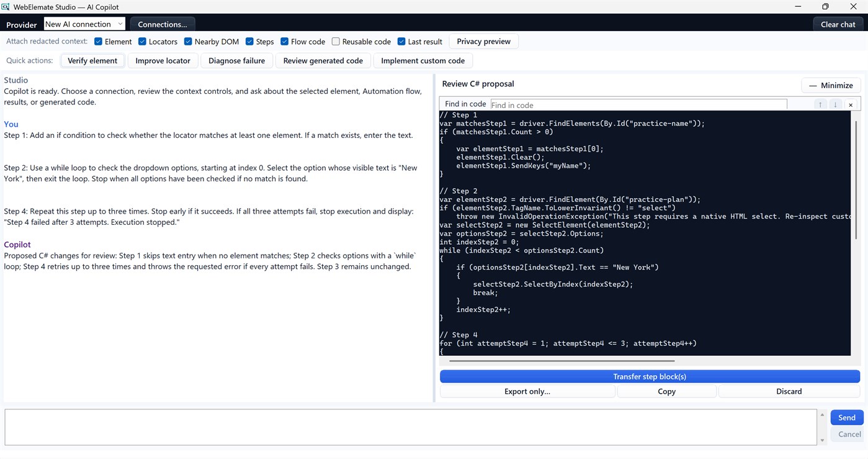Minimize the C# proposal review panel
The image size is (868, 459).
[831, 85]
